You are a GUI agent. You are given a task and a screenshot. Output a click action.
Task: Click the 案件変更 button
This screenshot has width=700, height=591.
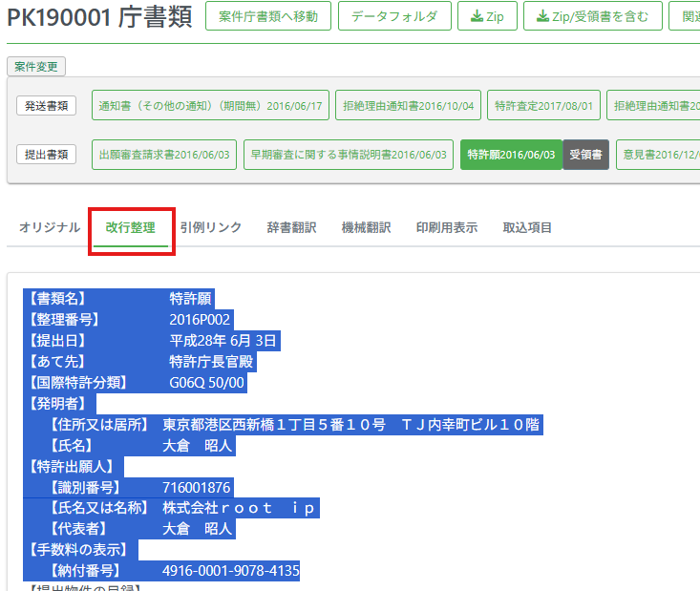(x=36, y=67)
